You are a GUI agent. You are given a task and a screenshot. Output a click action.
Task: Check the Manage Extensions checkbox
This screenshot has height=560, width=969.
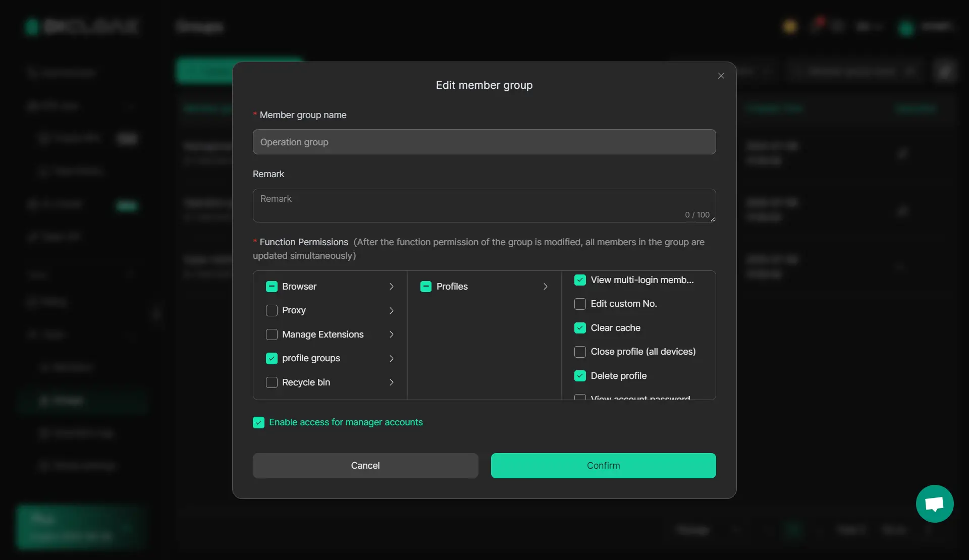tap(272, 334)
